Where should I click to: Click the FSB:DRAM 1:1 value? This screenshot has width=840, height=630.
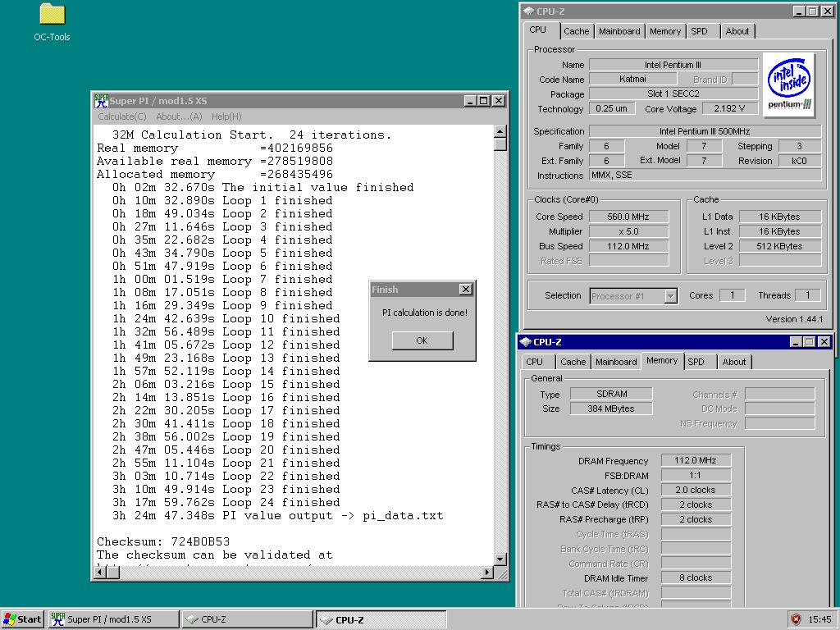tap(696, 475)
